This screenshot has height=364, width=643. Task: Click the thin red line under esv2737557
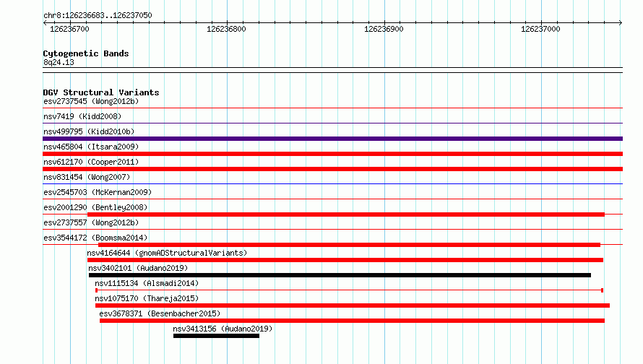coord(332,230)
